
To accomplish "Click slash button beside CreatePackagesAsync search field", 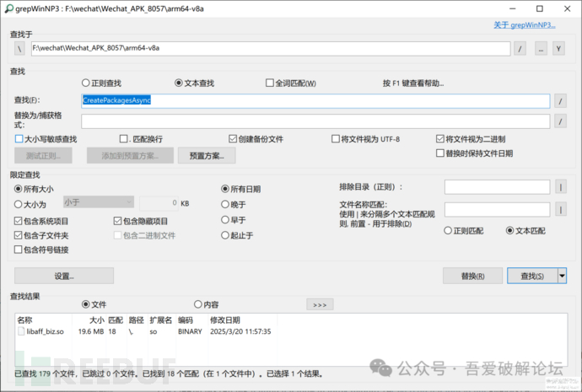I will click(561, 101).
